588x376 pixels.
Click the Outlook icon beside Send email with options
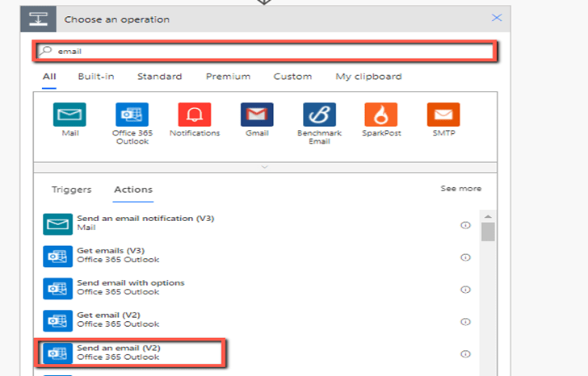point(58,289)
